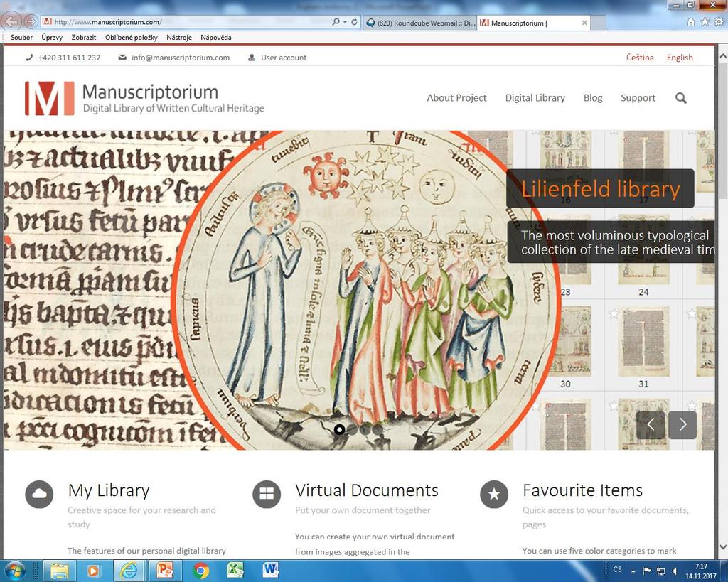Click the Virtual Documents grid icon
Viewport: 728px width, 582px height.
267,495
